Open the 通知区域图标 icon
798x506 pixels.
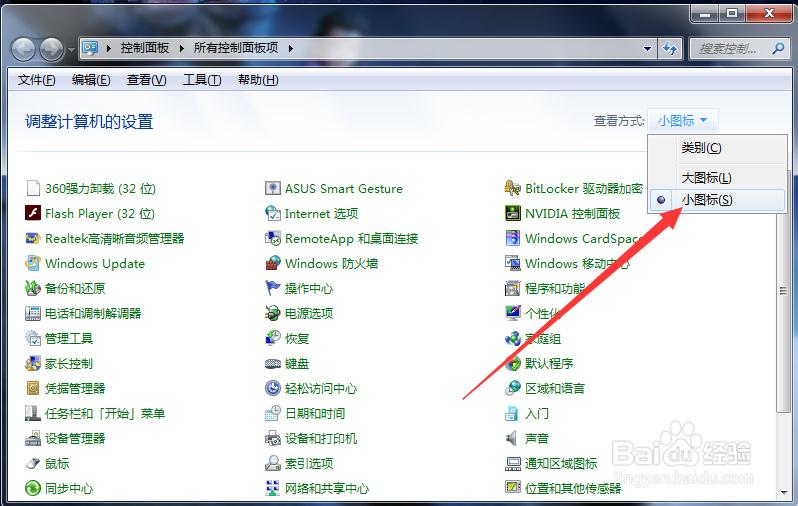(x=512, y=463)
